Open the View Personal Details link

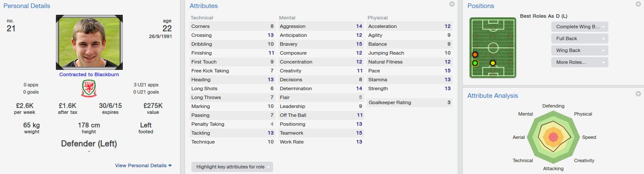[143, 166]
